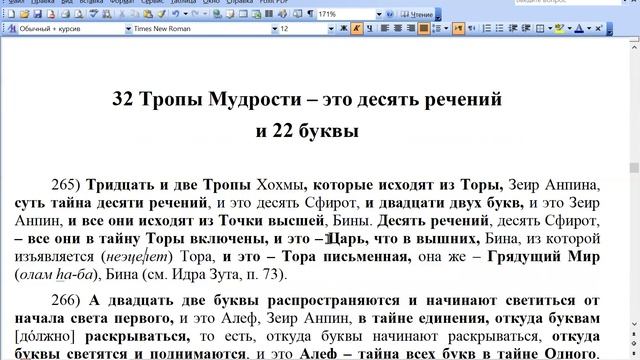The width and height of the screenshot is (640, 360).
Task: Click inside the 171% zoom field
Action: click(346, 14)
